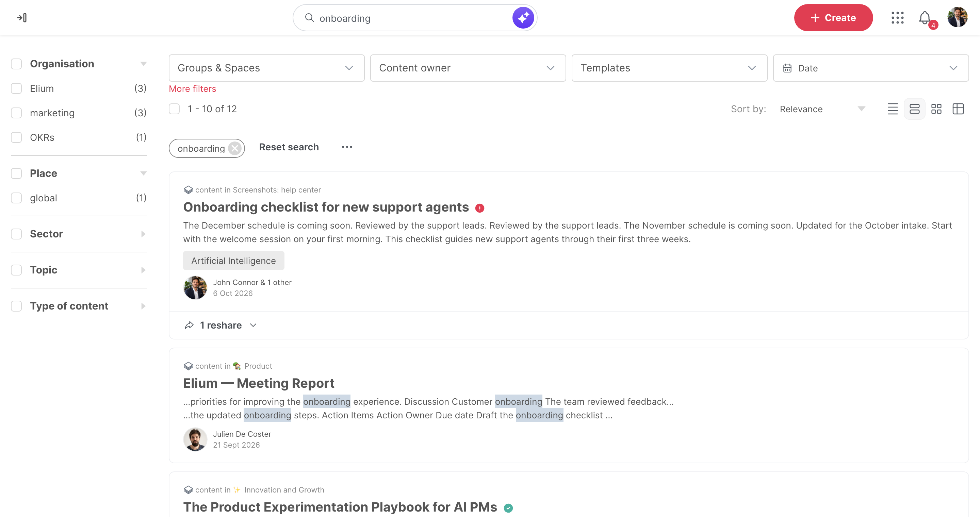Click John Connor & 1 other author
The width and height of the screenshot is (980, 517).
tap(252, 282)
